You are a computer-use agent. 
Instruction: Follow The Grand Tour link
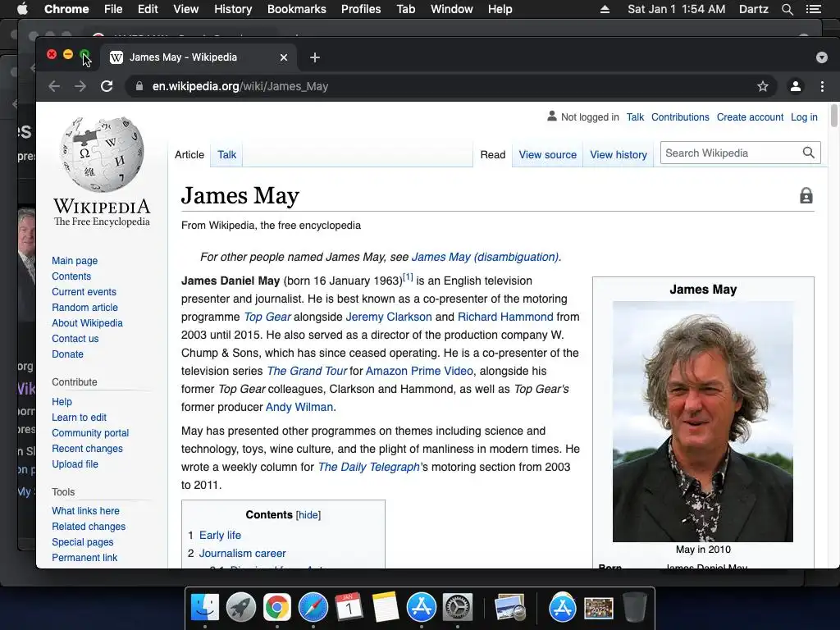(x=307, y=372)
